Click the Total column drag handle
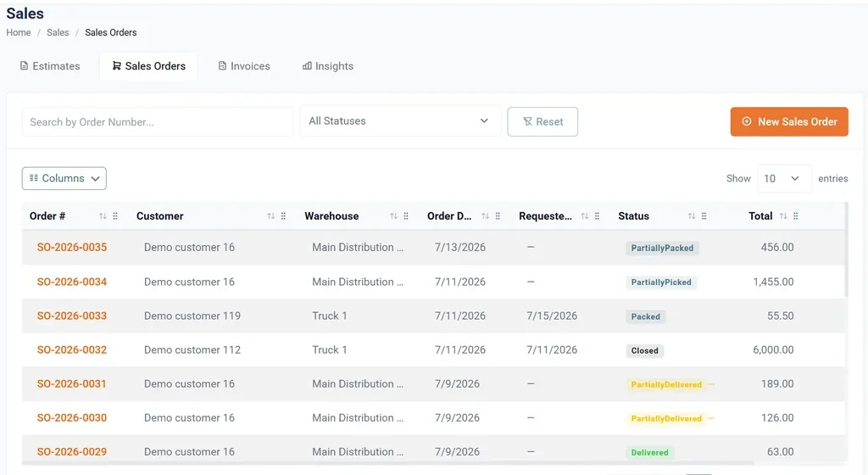This screenshot has width=868, height=475. [x=796, y=216]
